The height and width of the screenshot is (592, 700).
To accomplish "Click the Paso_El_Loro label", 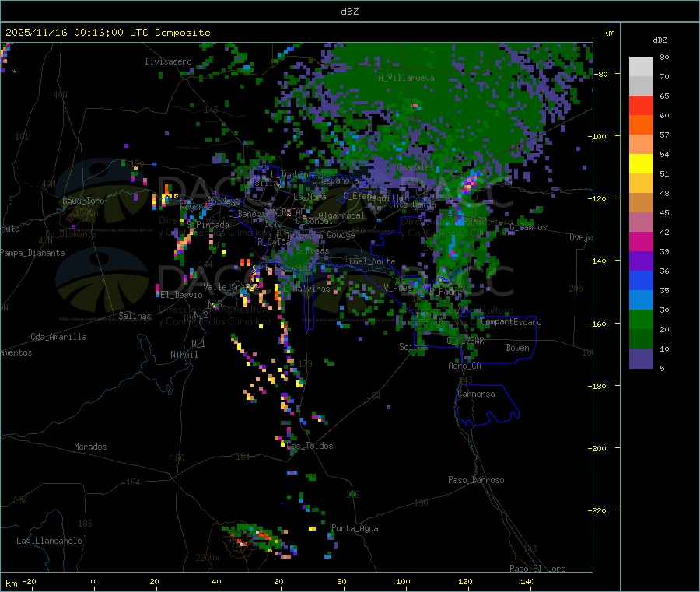I will (537, 569).
